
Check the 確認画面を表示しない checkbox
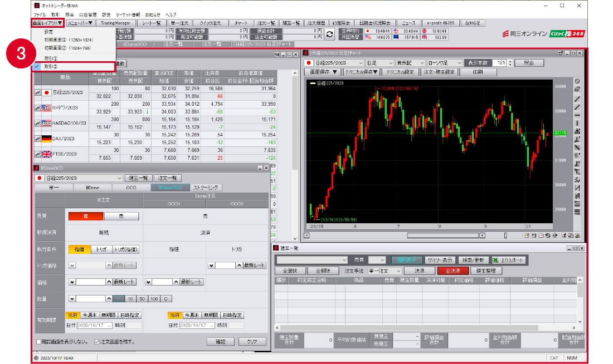click(x=38, y=342)
